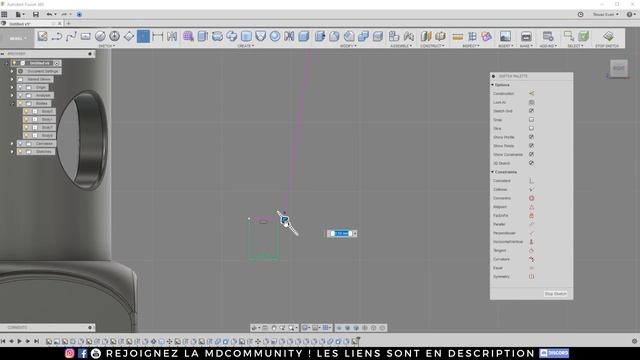The height and width of the screenshot is (360, 640).
Task: Jump to the beginning of the timeline
Action: click(3, 341)
